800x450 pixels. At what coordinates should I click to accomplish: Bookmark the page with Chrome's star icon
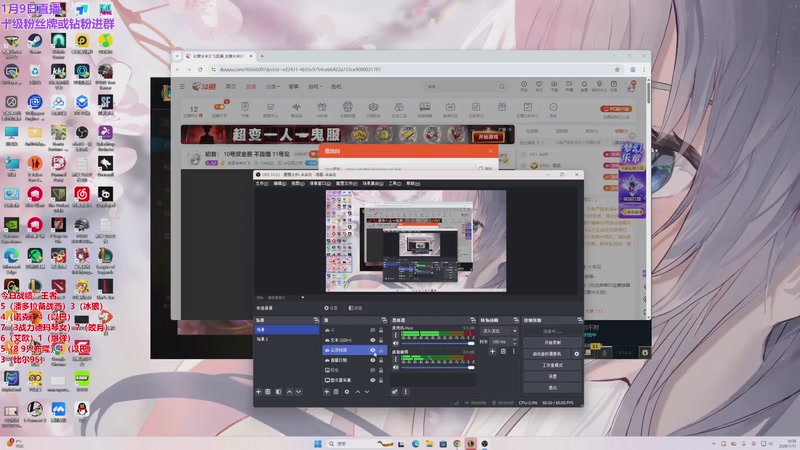click(x=617, y=69)
